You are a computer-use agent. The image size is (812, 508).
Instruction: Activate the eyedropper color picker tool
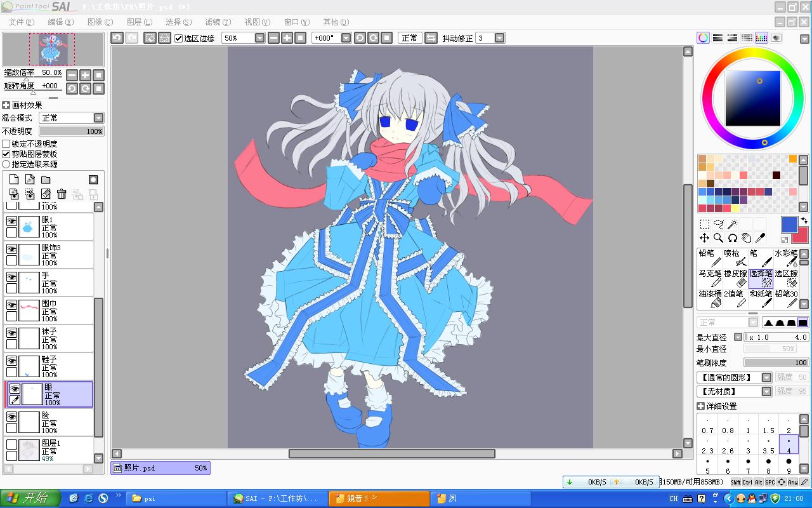pos(760,238)
